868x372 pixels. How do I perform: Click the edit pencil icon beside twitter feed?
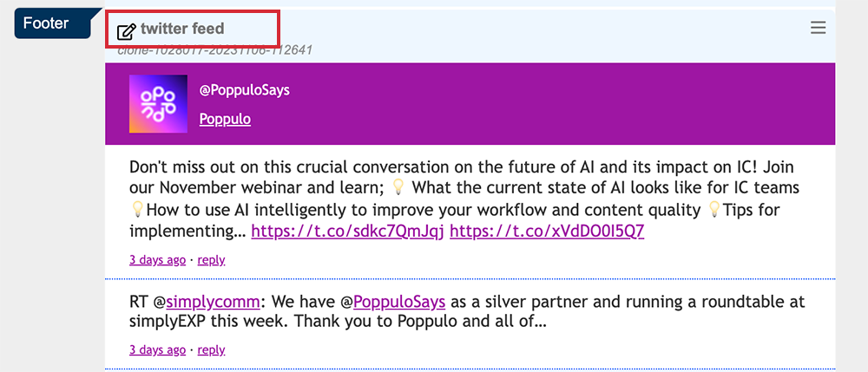click(x=127, y=31)
